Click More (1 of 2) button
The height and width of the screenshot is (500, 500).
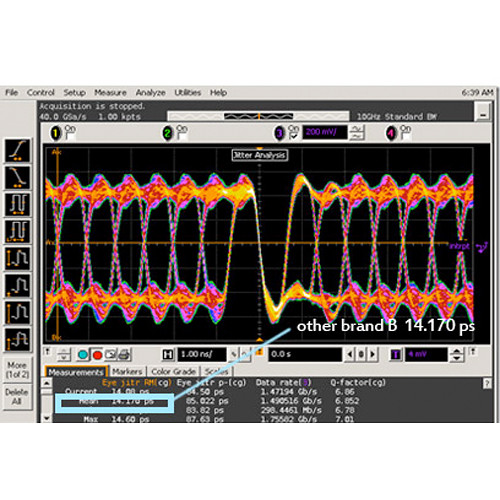(17, 370)
